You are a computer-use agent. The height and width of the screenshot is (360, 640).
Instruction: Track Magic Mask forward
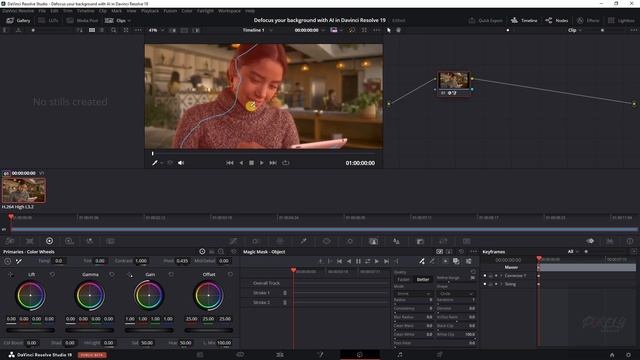point(376,261)
